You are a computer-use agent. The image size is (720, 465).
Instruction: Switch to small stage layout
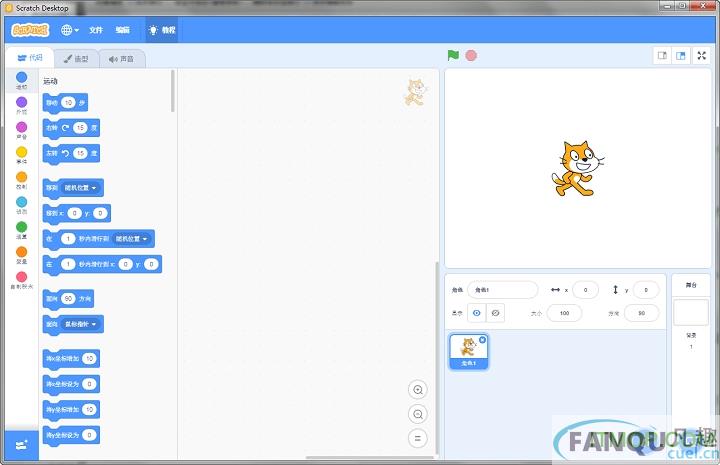coord(662,56)
